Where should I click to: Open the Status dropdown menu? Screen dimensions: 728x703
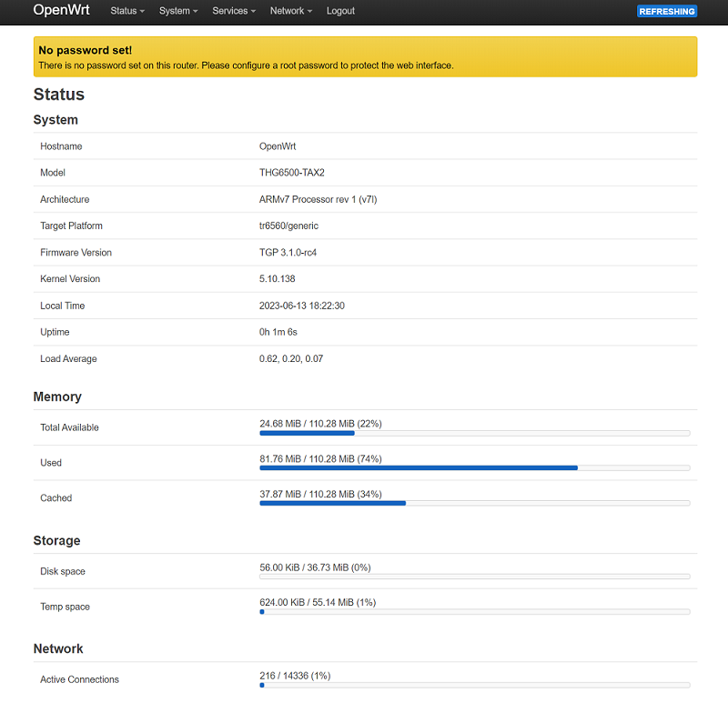pyautogui.click(x=127, y=11)
